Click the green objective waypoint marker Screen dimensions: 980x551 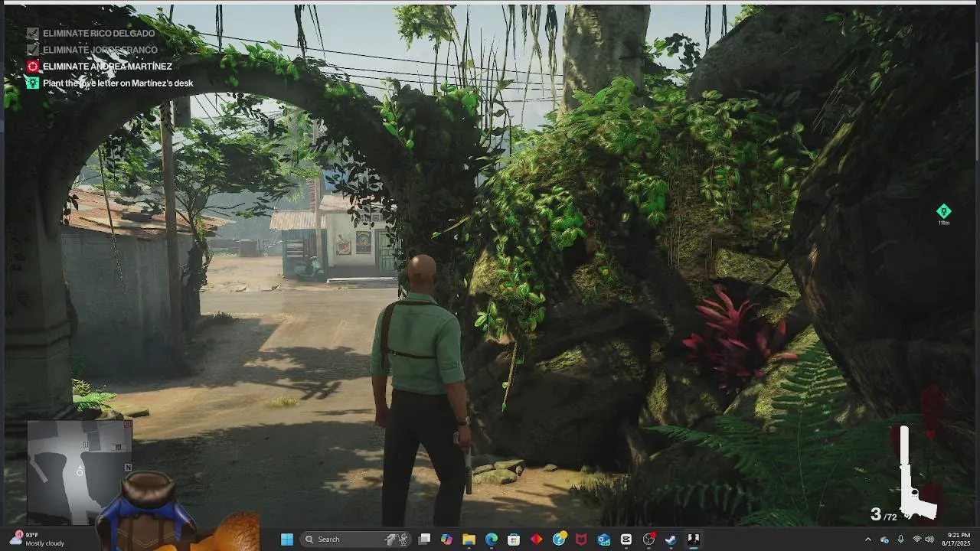[943, 211]
